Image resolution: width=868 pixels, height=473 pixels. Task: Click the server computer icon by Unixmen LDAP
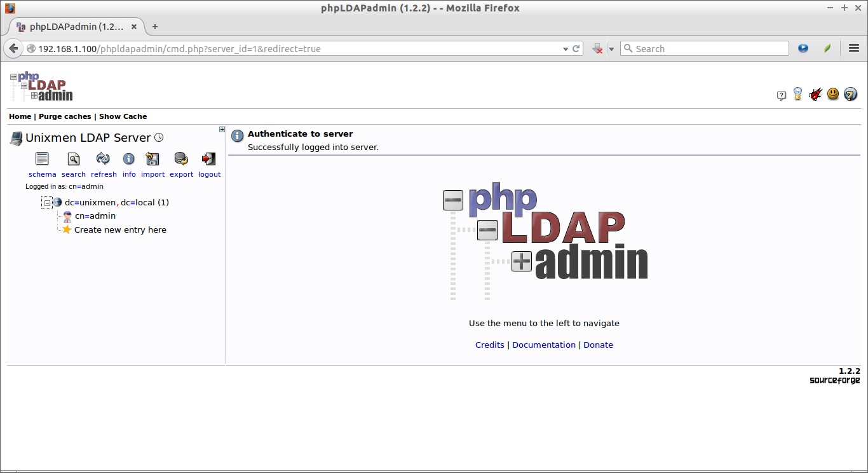[x=16, y=139]
